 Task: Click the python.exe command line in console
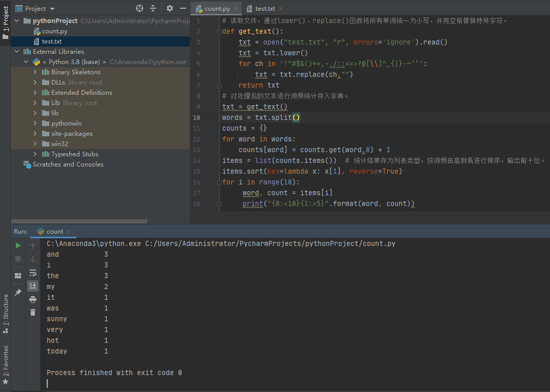pyautogui.click(x=221, y=244)
